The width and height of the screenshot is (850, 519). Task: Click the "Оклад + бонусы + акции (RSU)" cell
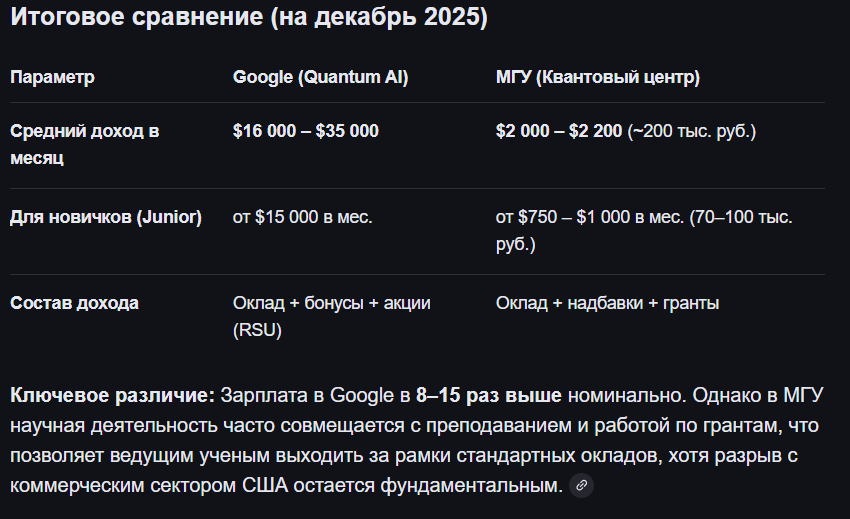[331, 316]
